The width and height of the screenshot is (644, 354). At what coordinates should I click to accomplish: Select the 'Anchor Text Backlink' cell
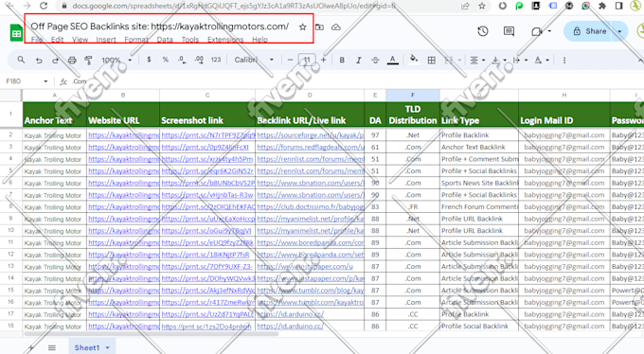[x=479, y=147]
